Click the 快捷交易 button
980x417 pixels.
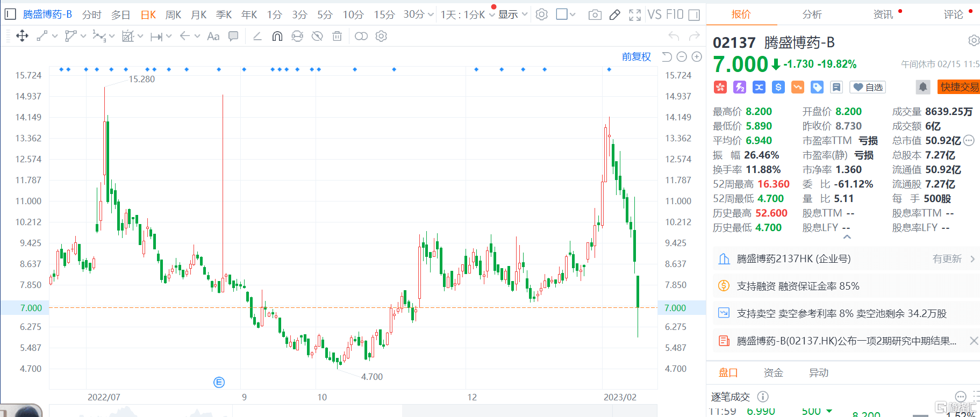(x=959, y=87)
